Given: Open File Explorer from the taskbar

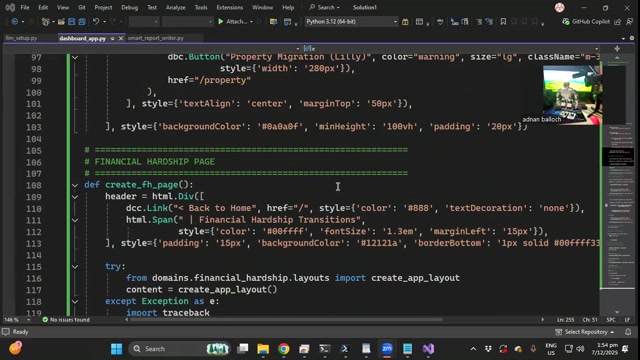Looking at the screenshot, I should 263,349.
